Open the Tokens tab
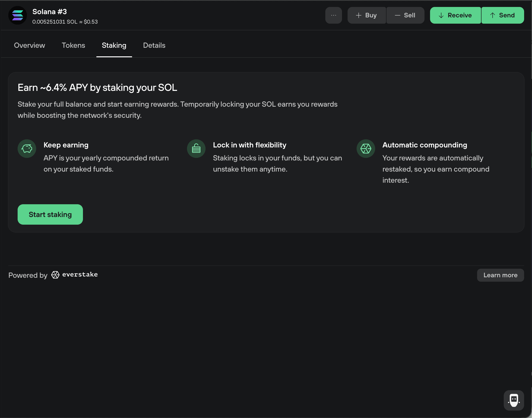 73,45
